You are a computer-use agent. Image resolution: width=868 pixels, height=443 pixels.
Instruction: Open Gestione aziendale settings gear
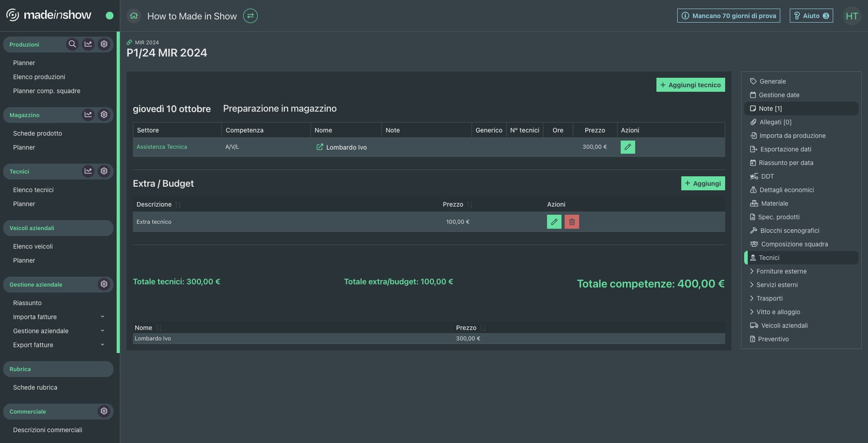[x=104, y=284]
